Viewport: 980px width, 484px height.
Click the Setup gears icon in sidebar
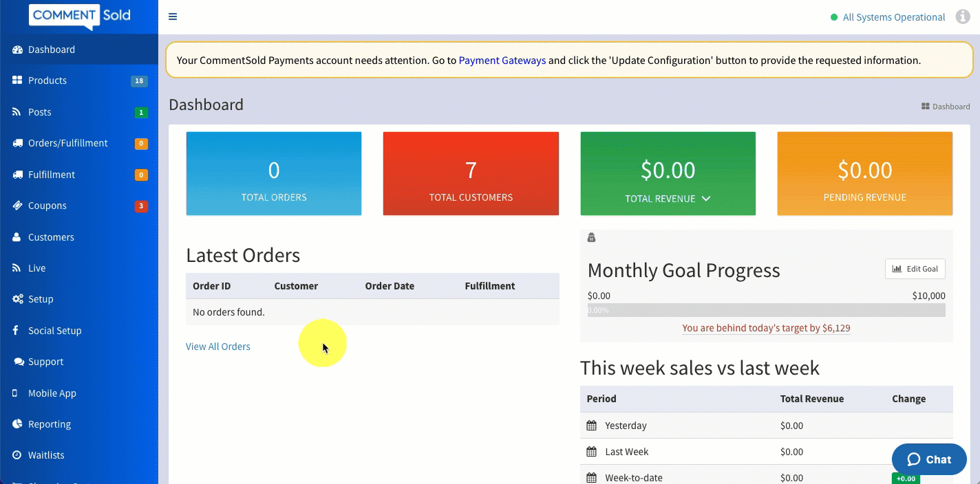tap(17, 299)
